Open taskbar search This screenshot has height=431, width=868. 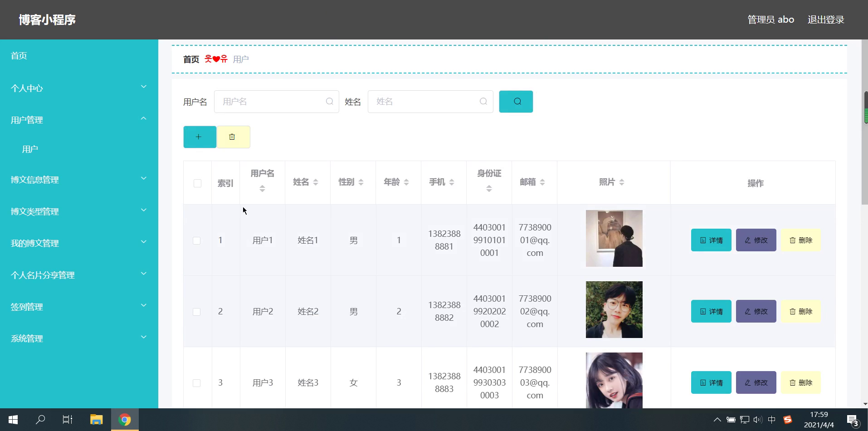pyautogui.click(x=40, y=420)
